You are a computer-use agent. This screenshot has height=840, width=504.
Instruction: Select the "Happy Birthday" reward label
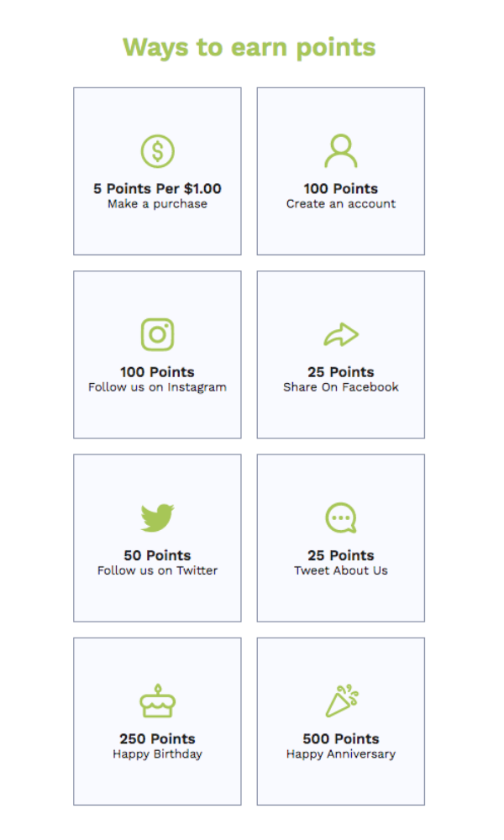(157, 754)
